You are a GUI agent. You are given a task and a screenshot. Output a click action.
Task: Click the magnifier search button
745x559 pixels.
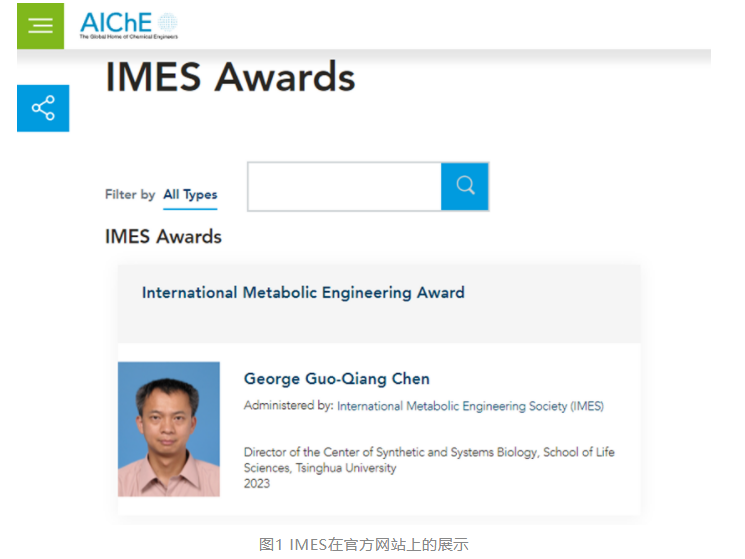[465, 186]
